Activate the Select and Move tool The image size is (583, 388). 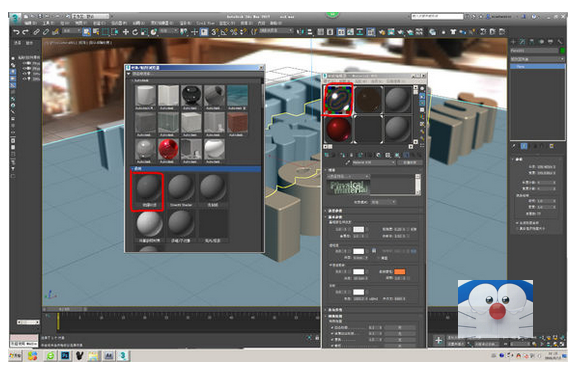tap(126, 32)
